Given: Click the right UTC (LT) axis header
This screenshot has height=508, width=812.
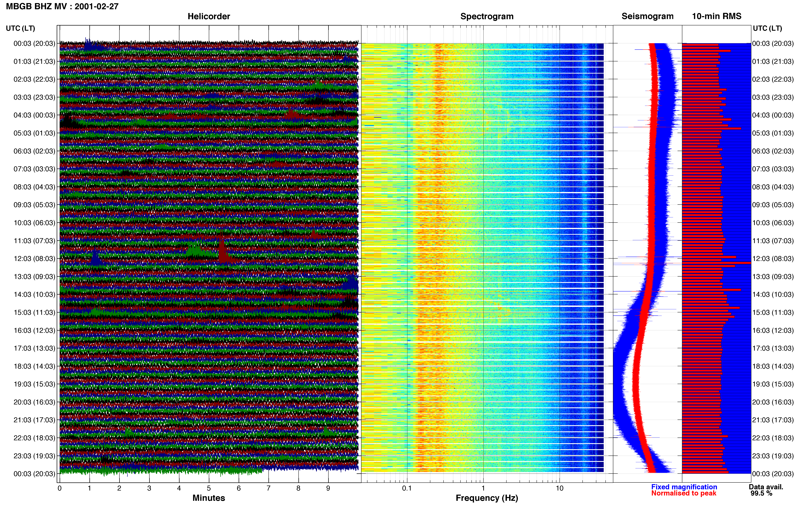Looking at the screenshot, I should [x=767, y=28].
